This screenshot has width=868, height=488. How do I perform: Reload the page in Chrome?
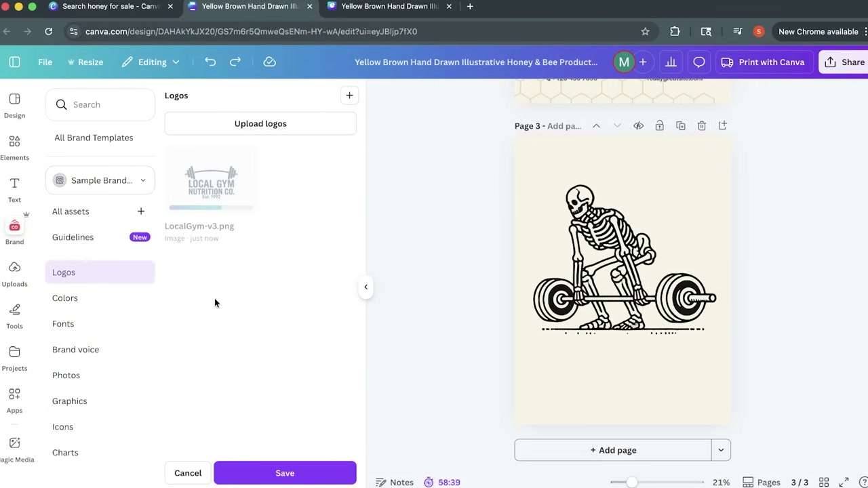48,31
